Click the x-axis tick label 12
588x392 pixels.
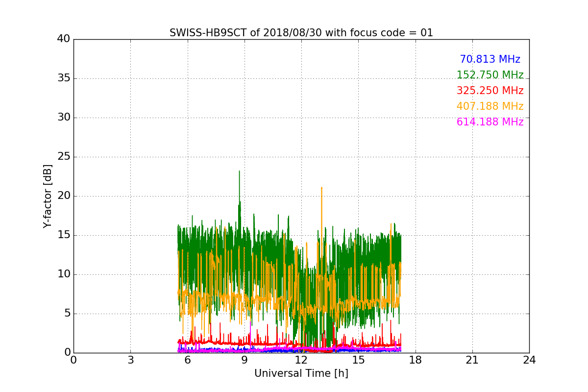(x=301, y=360)
